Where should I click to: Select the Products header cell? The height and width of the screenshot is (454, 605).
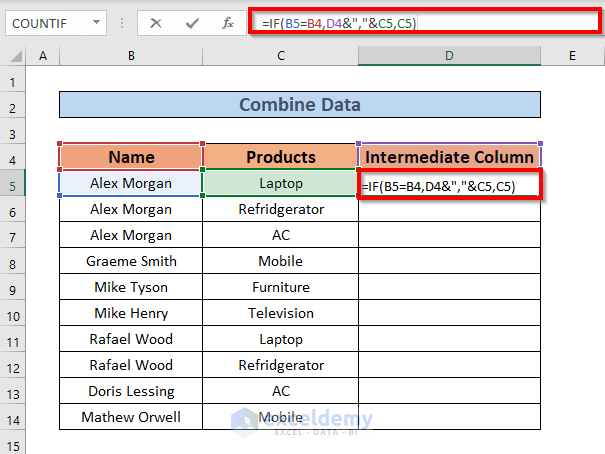point(280,157)
